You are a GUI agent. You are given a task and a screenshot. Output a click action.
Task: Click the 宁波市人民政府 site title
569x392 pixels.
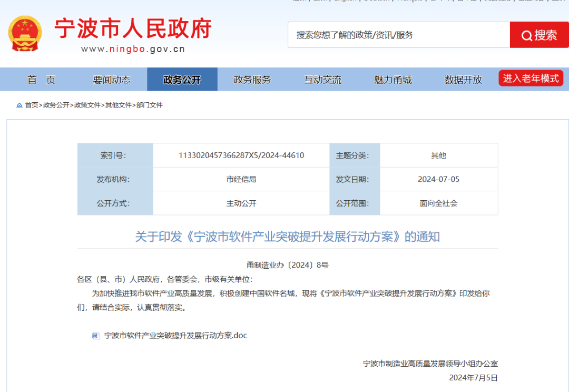[x=133, y=28]
